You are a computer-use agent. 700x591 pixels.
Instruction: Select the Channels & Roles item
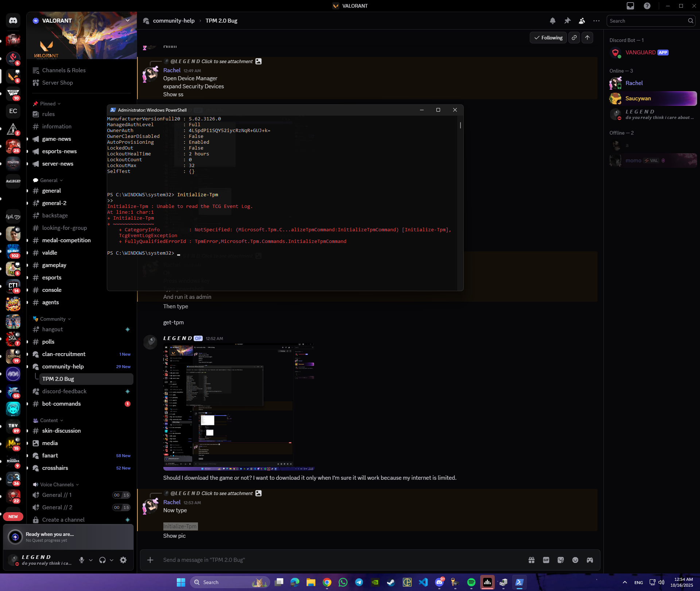[64, 70]
